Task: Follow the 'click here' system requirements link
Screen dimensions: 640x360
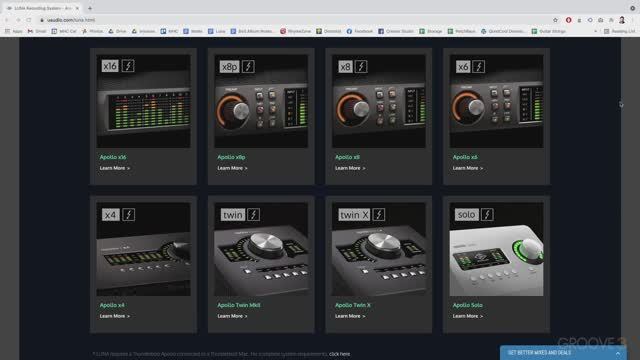Action: (340, 354)
